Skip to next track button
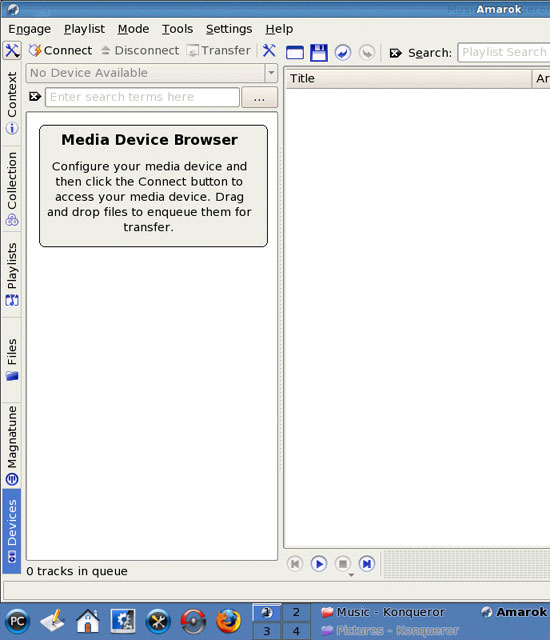This screenshot has height=640, width=550. click(x=367, y=564)
